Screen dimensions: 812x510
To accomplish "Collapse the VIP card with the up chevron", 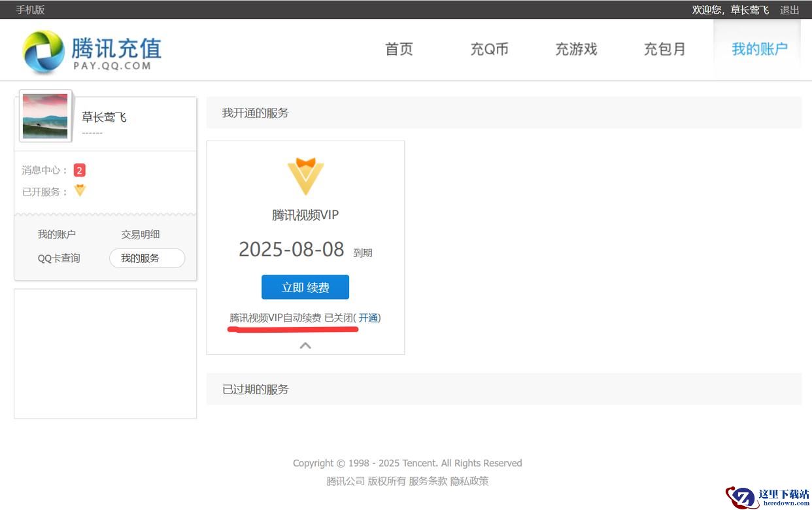I will point(305,345).
